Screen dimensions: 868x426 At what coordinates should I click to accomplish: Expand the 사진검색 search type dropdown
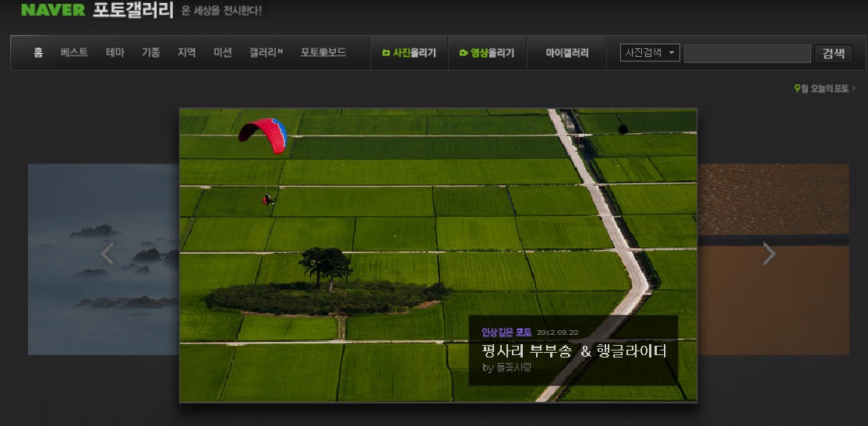click(x=650, y=53)
